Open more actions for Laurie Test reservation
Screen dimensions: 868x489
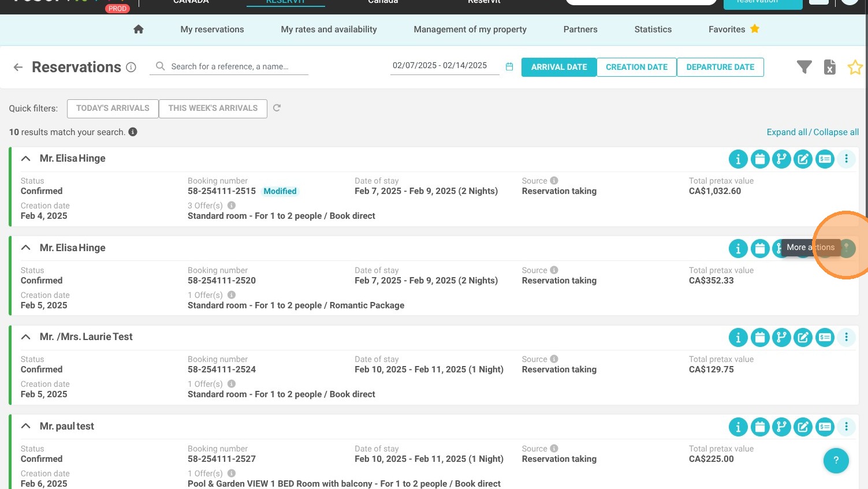pyautogui.click(x=846, y=337)
